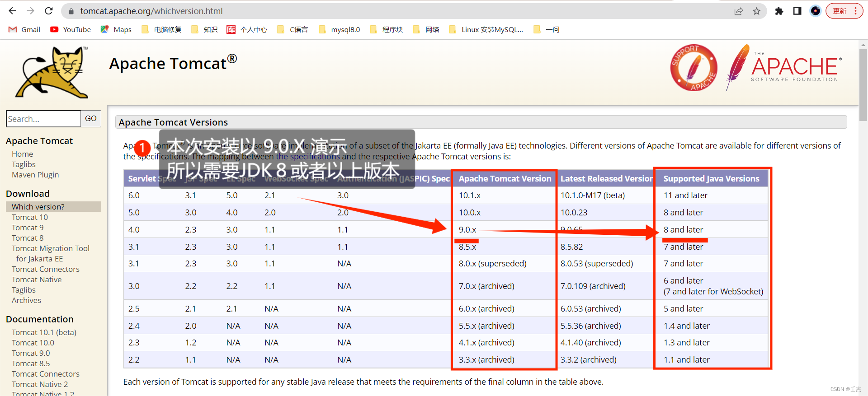Open the Maven Plugin link
Screen dimensions: 868x396
[x=35, y=175]
